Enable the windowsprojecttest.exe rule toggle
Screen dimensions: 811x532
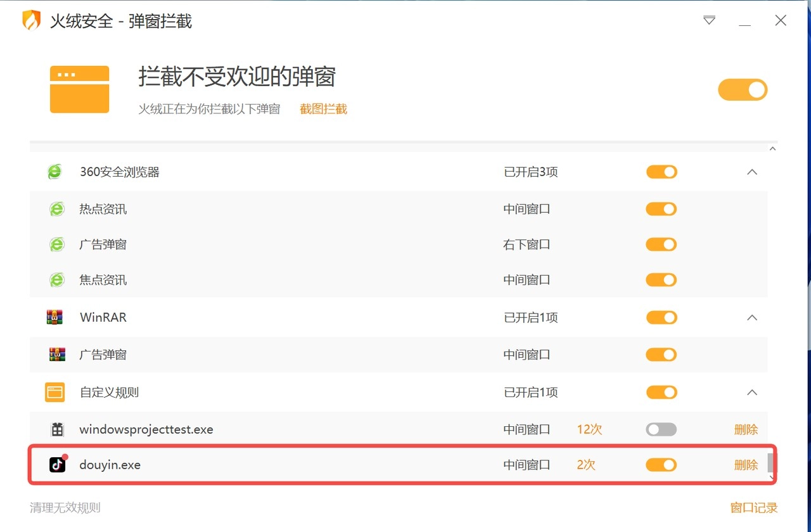(x=661, y=429)
